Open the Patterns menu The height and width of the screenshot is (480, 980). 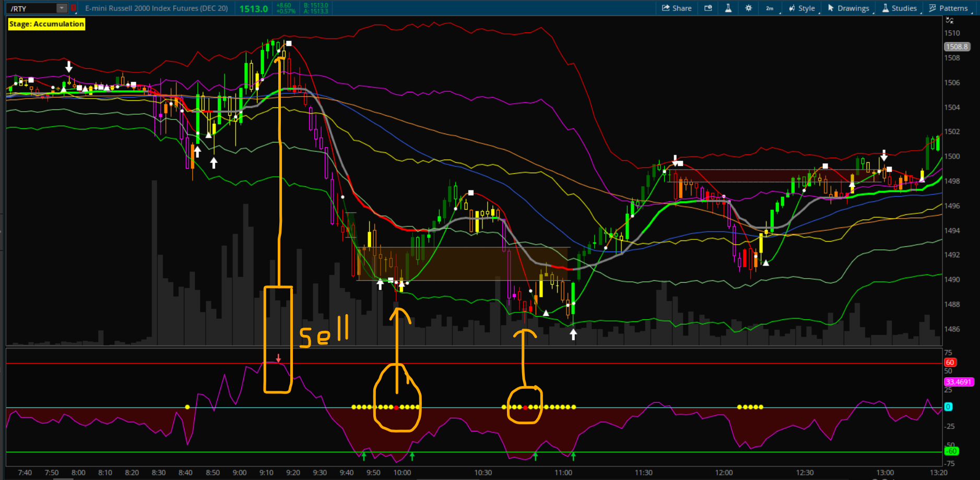coord(949,8)
